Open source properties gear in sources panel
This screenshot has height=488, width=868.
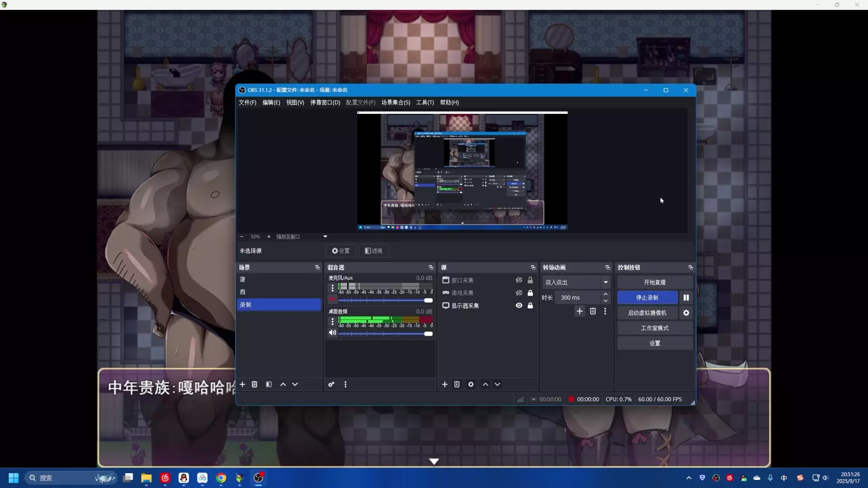(471, 384)
